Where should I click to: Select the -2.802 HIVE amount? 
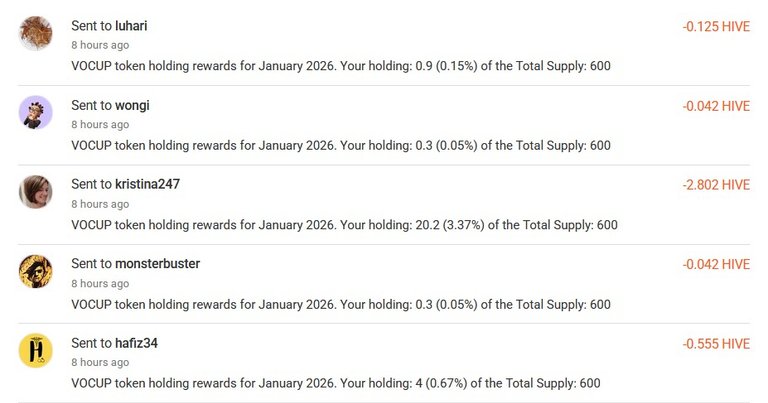[716, 184]
